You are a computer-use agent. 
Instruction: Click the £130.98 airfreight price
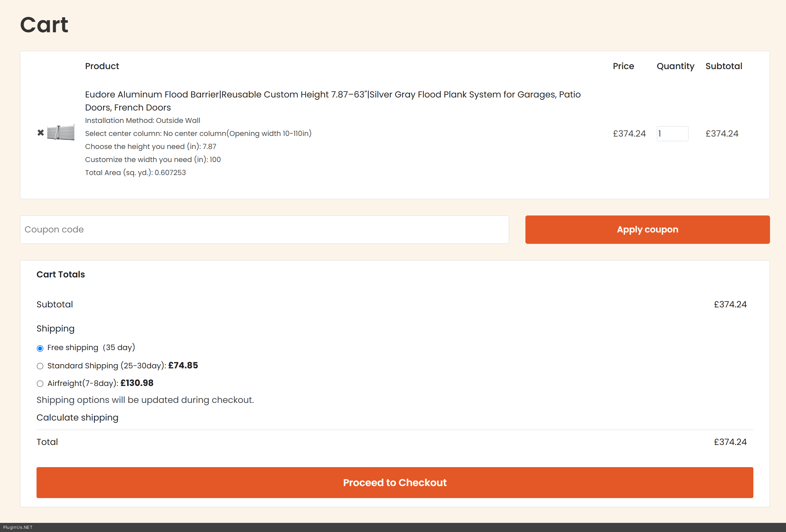click(137, 383)
